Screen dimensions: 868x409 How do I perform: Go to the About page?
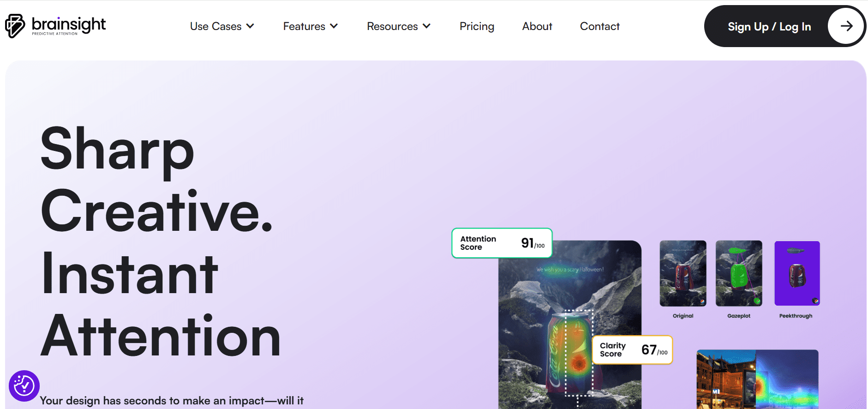537,26
